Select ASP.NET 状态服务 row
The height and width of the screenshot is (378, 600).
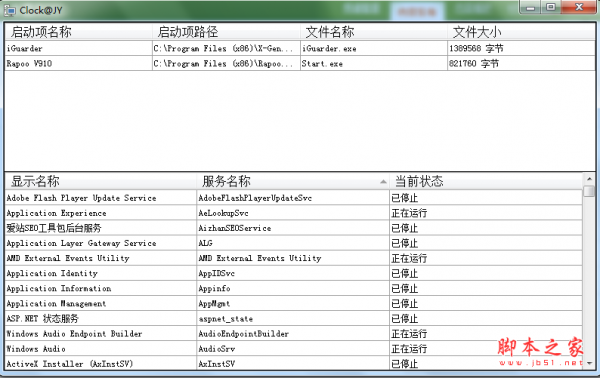point(293,319)
